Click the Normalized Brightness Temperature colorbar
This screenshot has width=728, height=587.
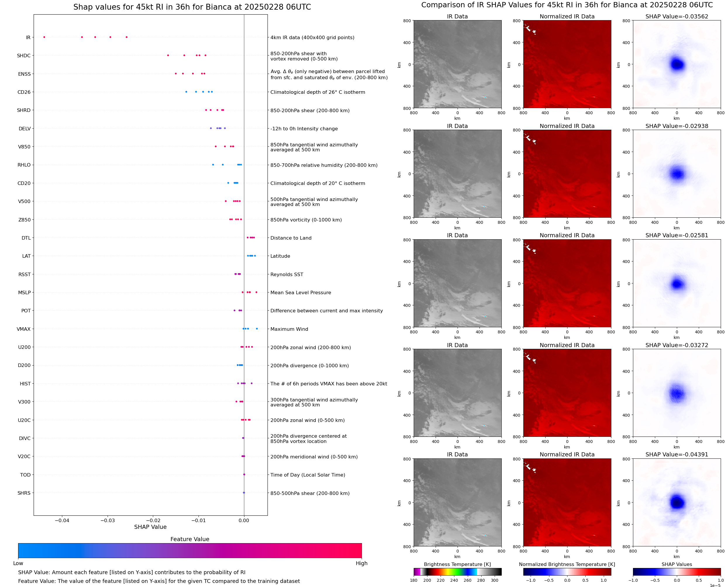[567, 572]
